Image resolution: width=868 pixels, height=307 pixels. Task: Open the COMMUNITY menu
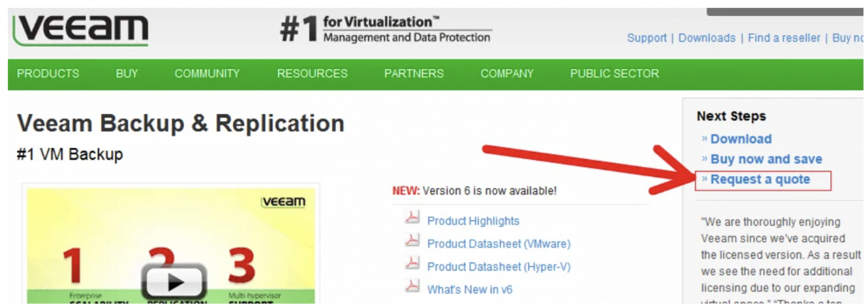click(x=207, y=74)
